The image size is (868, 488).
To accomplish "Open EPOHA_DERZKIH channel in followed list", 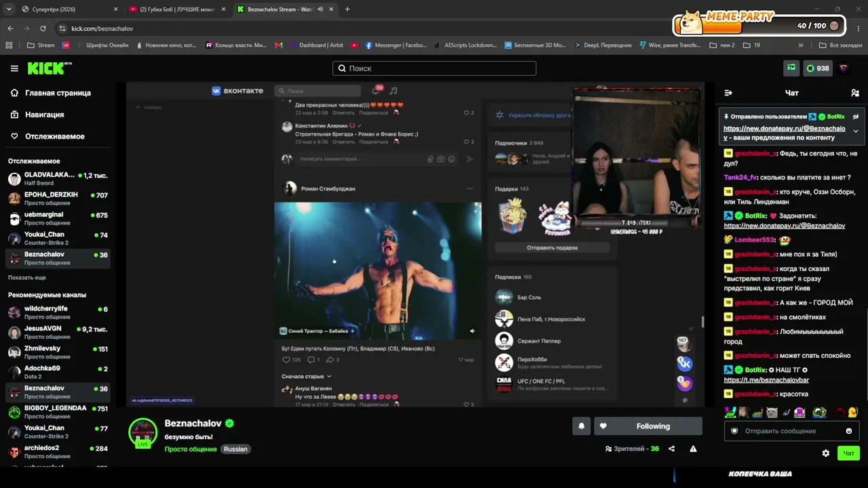I will [x=58, y=199].
